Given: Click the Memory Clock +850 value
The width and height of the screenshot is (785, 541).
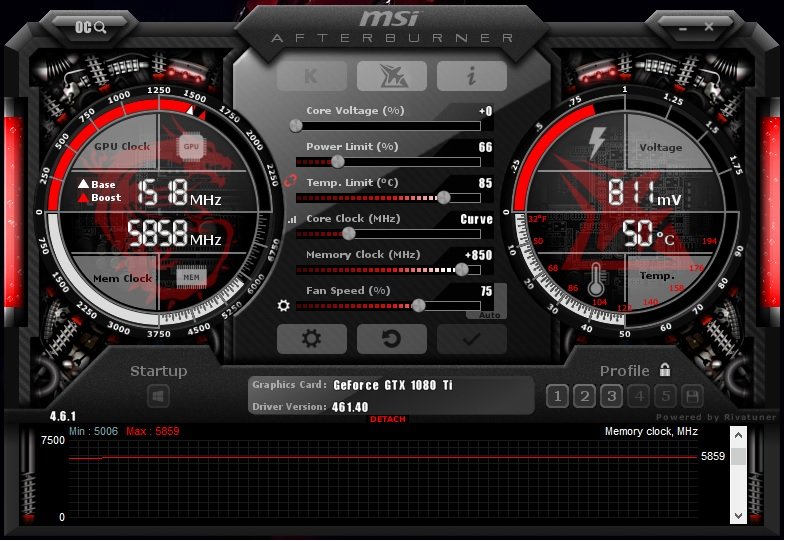Looking at the screenshot, I should click(479, 255).
